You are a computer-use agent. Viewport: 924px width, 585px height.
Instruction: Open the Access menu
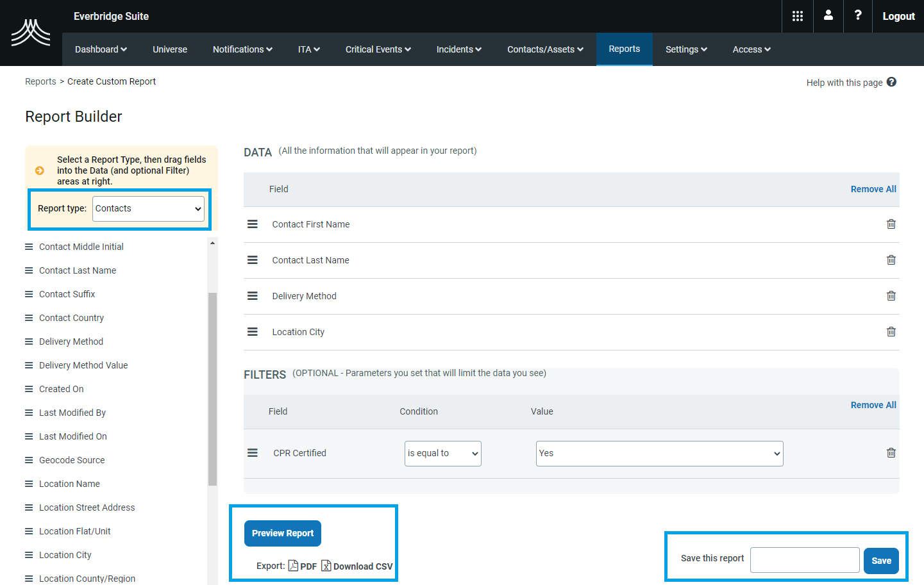[x=752, y=49]
